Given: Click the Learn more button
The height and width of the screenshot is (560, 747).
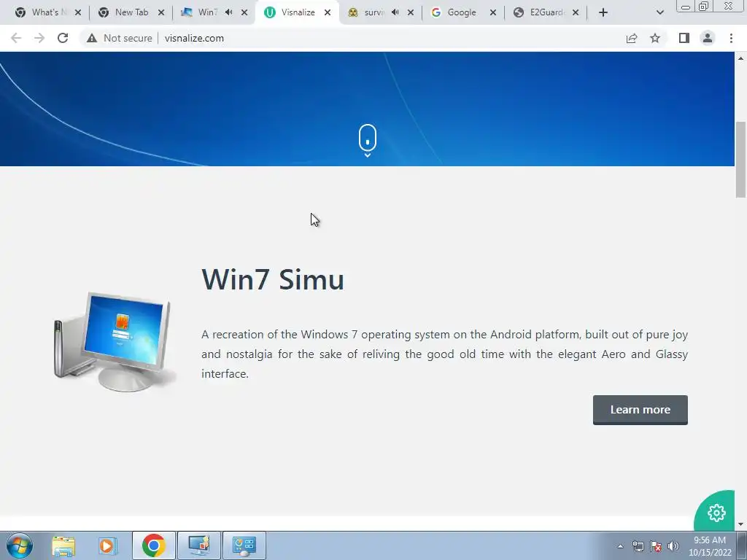Looking at the screenshot, I should [640, 410].
